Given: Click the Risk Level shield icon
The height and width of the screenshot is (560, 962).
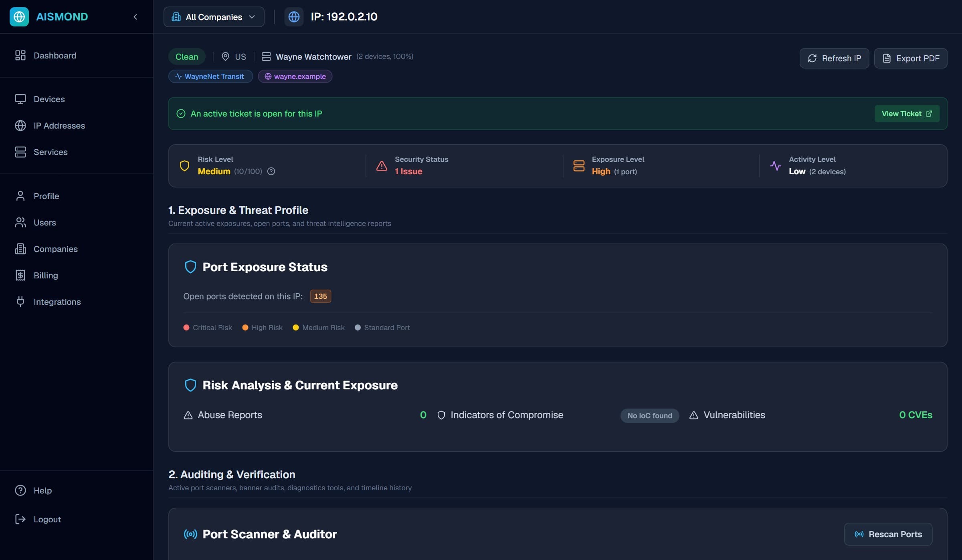Looking at the screenshot, I should point(184,166).
